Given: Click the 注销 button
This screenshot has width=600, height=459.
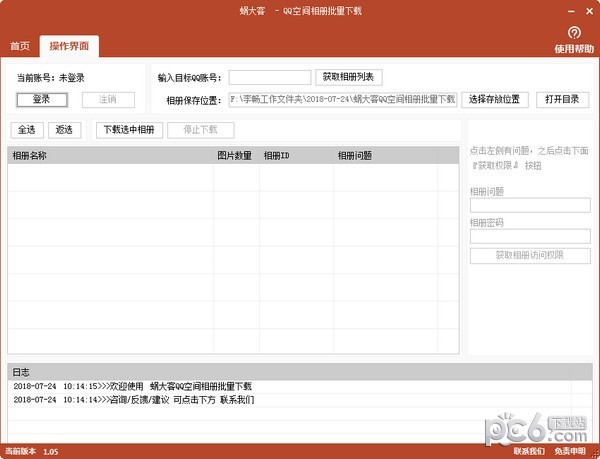Looking at the screenshot, I should coord(108,100).
